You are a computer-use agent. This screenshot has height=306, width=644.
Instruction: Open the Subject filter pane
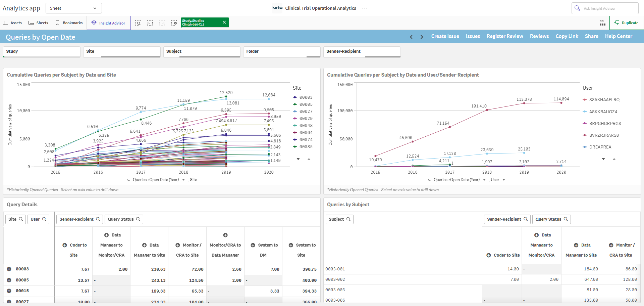click(202, 51)
